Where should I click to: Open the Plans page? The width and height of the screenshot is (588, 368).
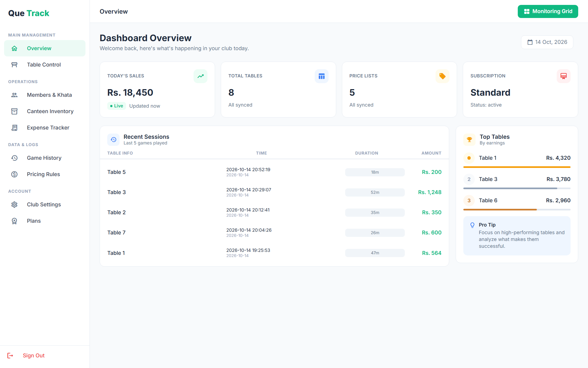click(45, 221)
